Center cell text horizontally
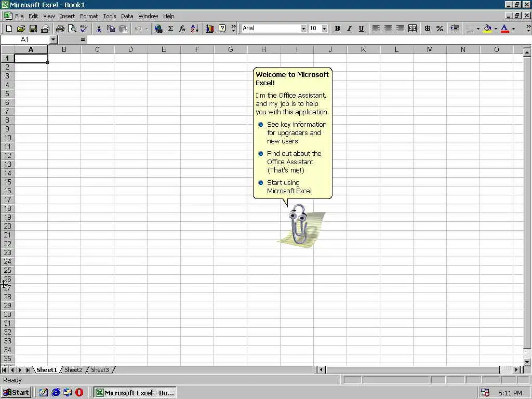Viewport: 532px width, 399px height. (388, 29)
